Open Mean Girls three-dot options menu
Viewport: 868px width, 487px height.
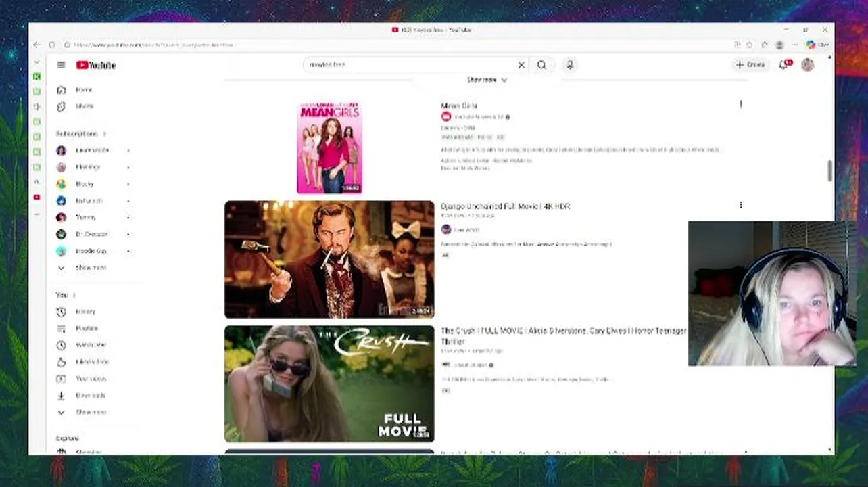[x=741, y=105]
